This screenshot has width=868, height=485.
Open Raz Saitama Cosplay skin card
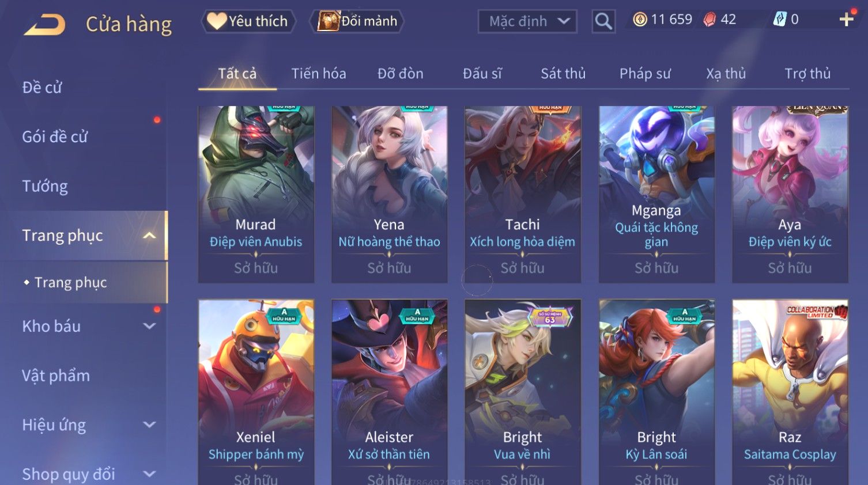(790, 392)
